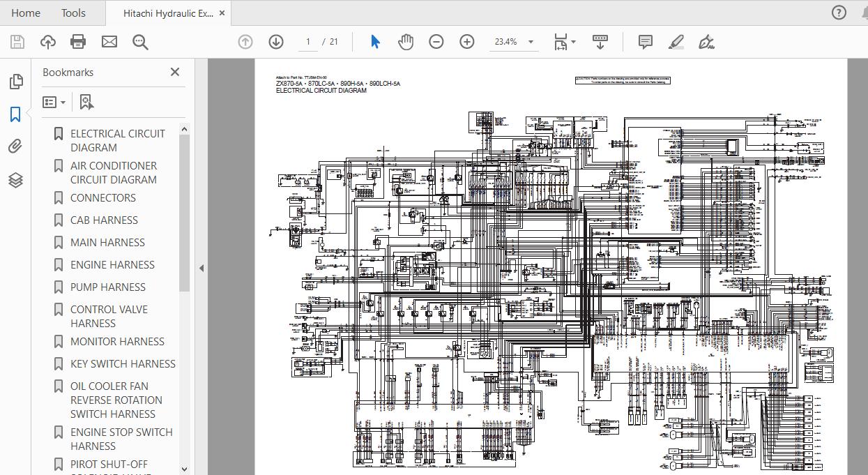868x475 pixels.
Task: Collapse the navigation pane with arrow
Action: click(201, 268)
